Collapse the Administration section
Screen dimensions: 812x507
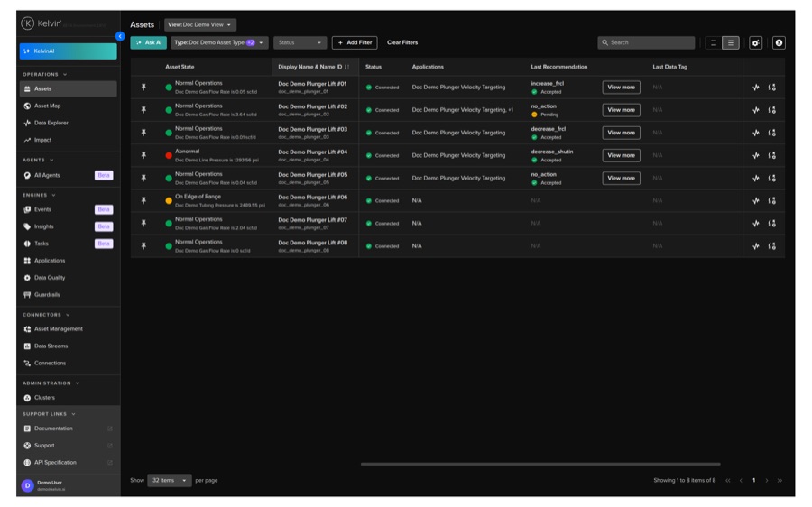click(78, 383)
